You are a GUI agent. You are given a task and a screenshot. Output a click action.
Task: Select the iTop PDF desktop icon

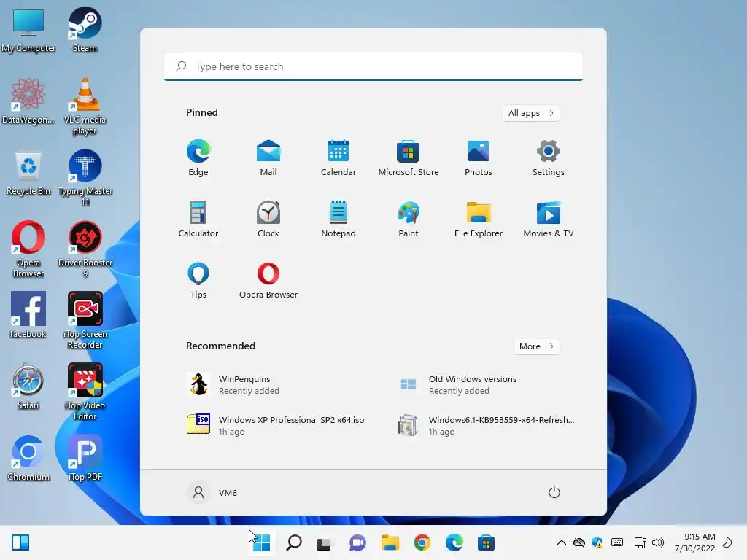[85, 458]
